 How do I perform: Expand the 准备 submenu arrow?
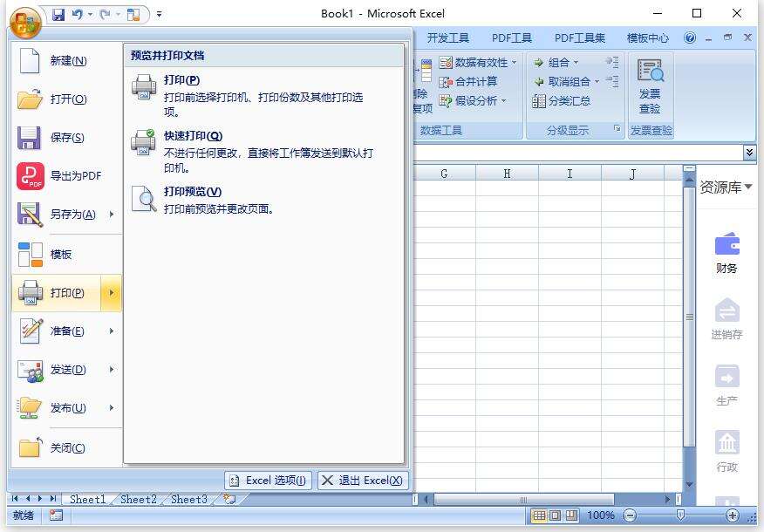tap(112, 331)
